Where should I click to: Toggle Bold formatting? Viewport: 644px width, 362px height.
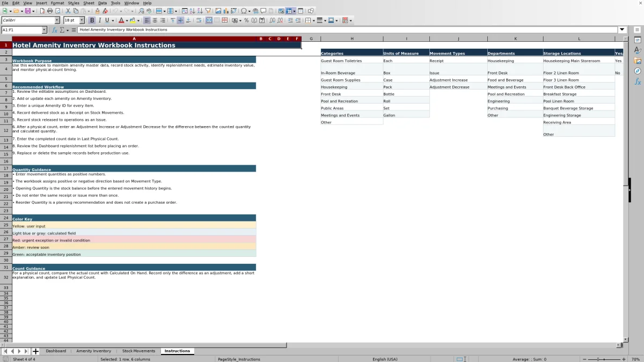[x=92, y=20]
